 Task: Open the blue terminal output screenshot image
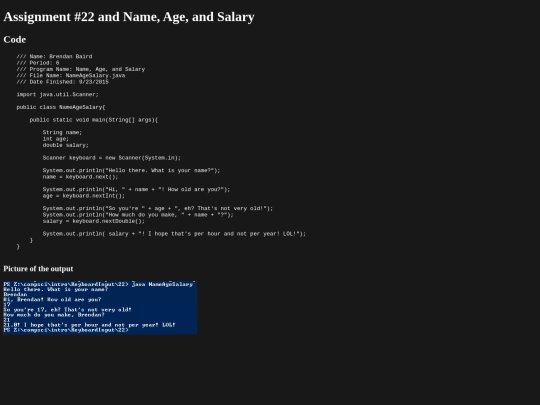tap(100, 308)
